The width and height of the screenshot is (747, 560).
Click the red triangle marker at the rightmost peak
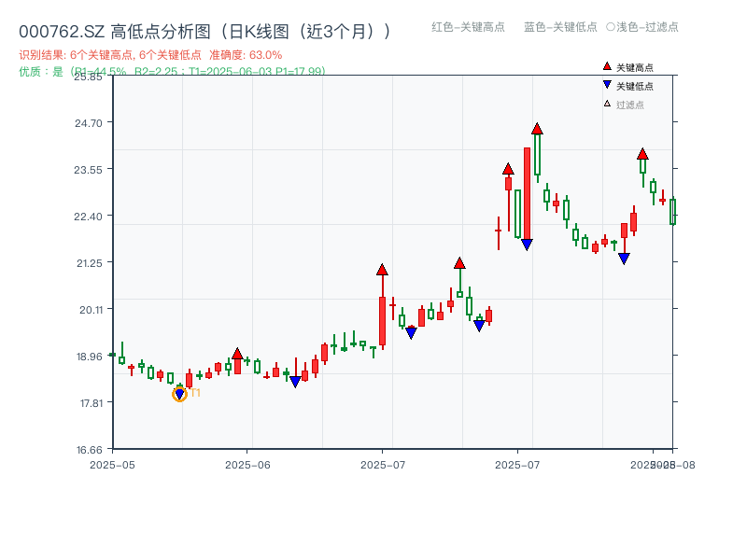point(642,152)
